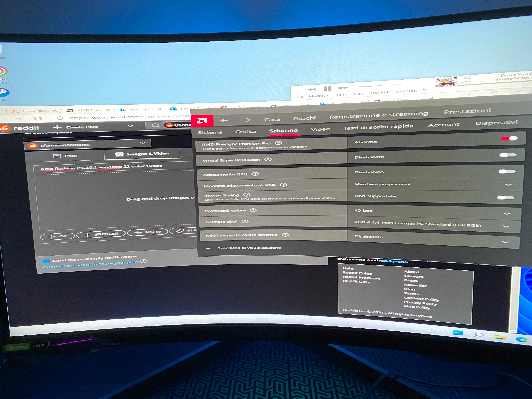Viewport: 532px width, 399px height.
Task: Open help icon next to Profondità colore
Action: pos(253,210)
